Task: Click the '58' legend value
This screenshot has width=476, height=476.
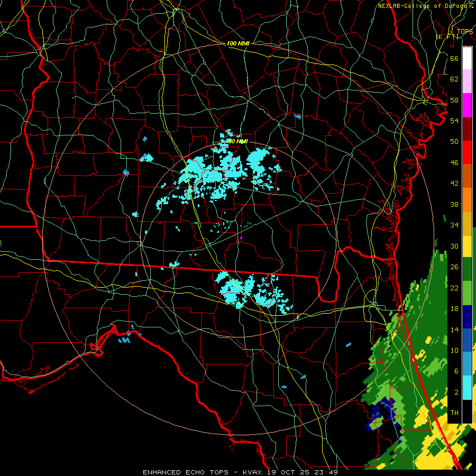Action: point(454,100)
